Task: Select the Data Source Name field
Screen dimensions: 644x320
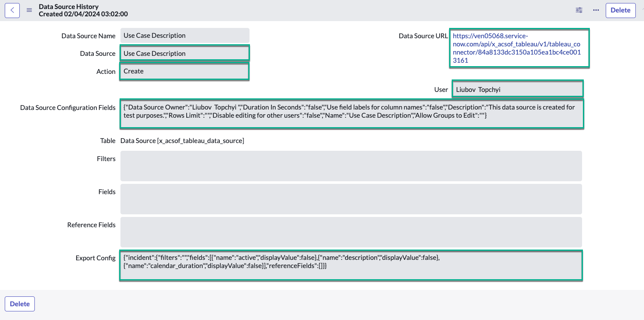Action: tap(185, 35)
